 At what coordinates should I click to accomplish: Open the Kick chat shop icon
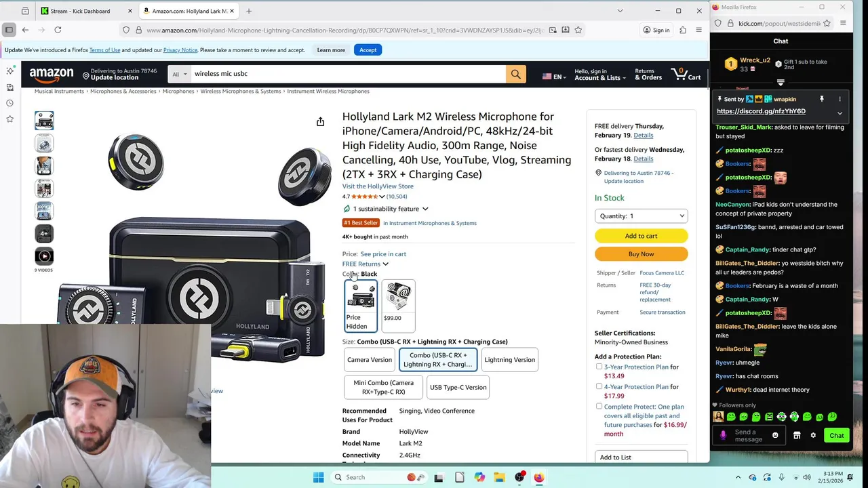point(797,435)
